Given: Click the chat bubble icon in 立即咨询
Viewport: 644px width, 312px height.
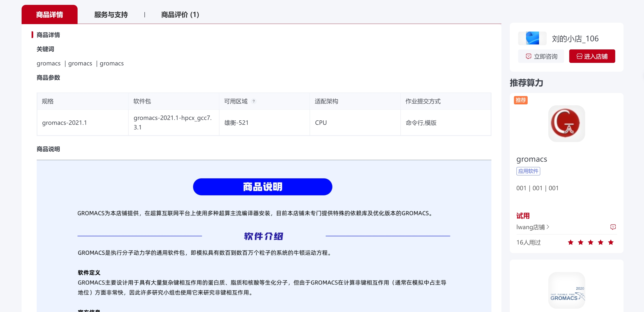Looking at the screenshot, I should pos(528,56).
